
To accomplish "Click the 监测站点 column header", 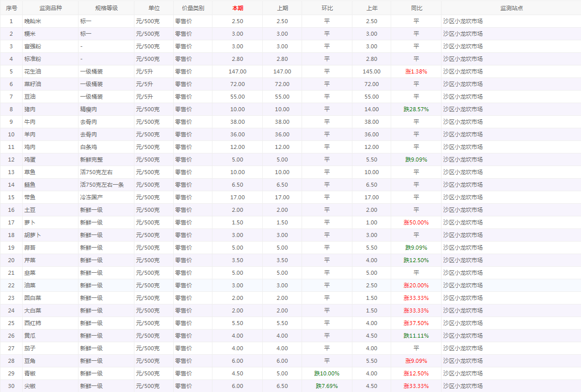I will tap(511, 9).
